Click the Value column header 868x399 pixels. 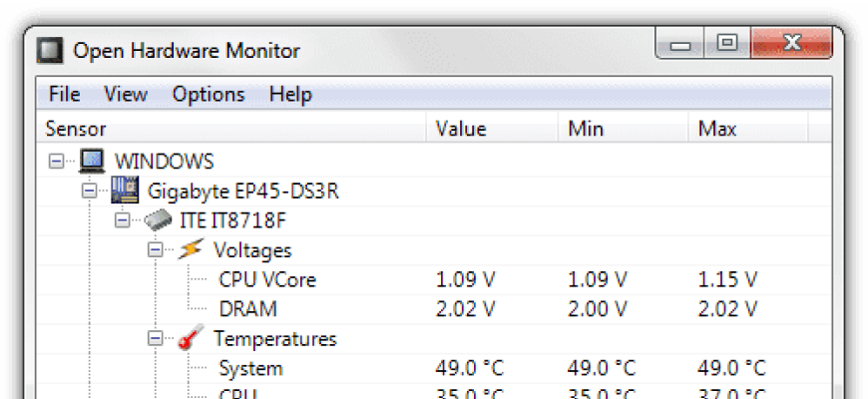pyautogui.click(x=492, y=129)
